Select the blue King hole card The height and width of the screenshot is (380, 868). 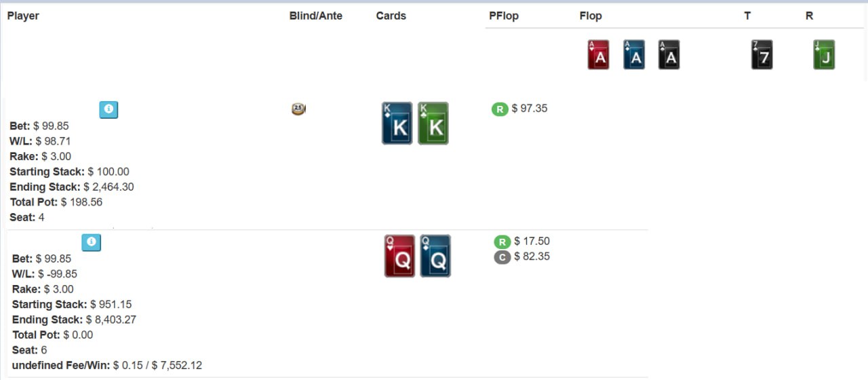pyautogui.click(x=397, y=123)
